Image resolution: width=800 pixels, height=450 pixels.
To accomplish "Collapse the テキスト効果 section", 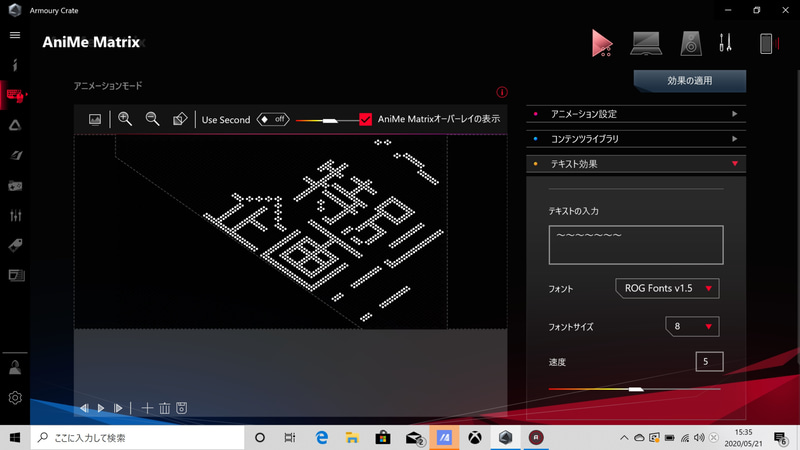I will coord(636,164).
